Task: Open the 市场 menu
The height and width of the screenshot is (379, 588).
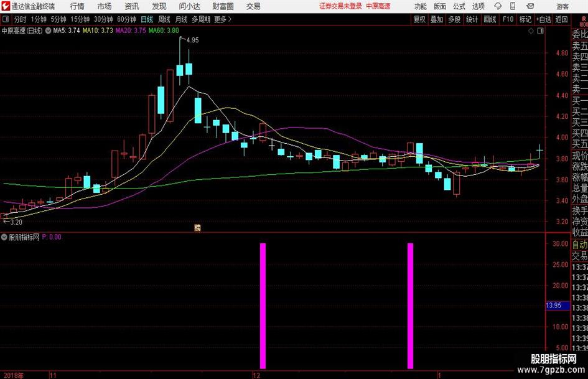Action: coord(105,6)
